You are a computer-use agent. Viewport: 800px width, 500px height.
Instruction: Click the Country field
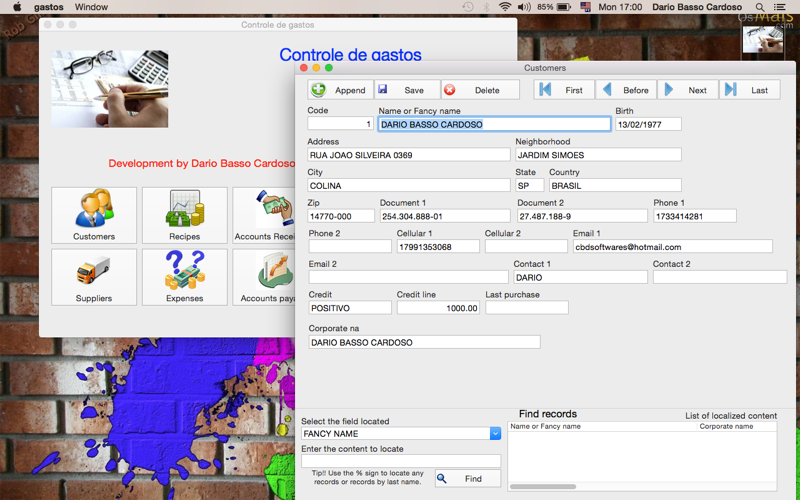(x=615, y=185)
